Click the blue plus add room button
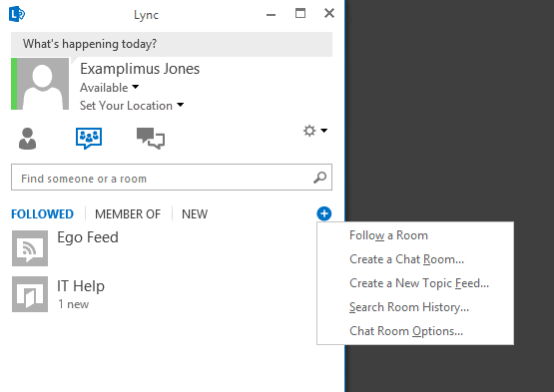554x392 pixels. click(x=324, y=213)
